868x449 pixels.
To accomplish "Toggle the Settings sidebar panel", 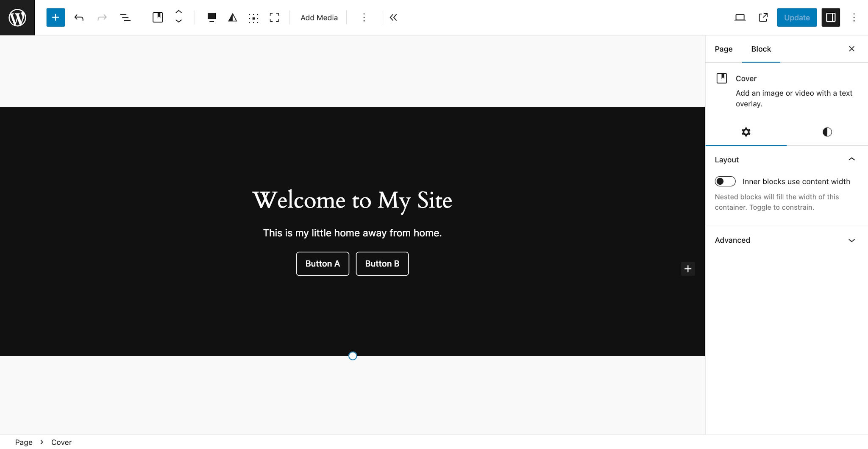I will point(831,17).
